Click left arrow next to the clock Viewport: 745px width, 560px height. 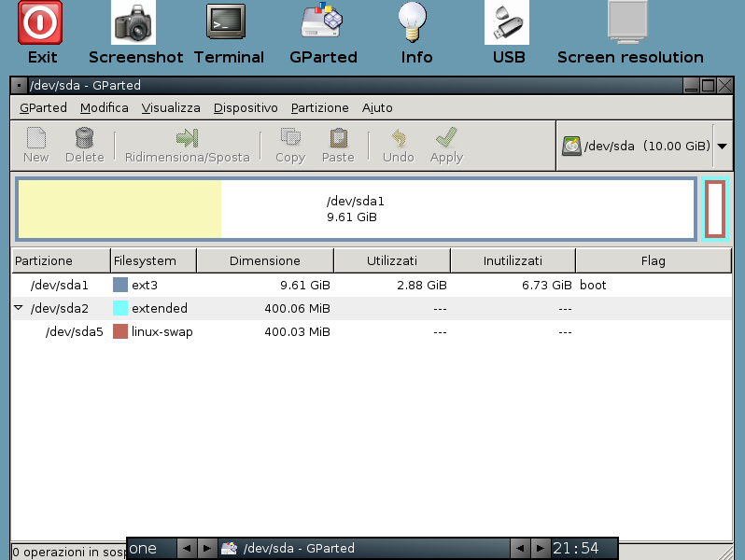pos(520,549)
